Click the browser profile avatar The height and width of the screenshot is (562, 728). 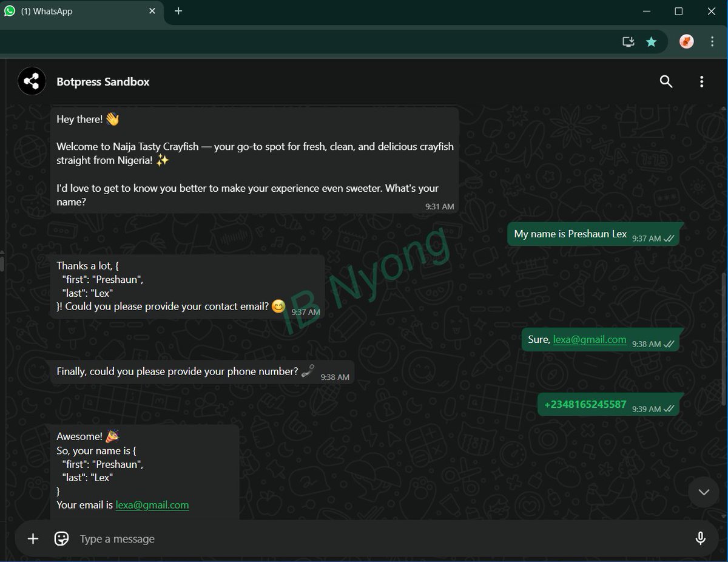coord(686,41)
